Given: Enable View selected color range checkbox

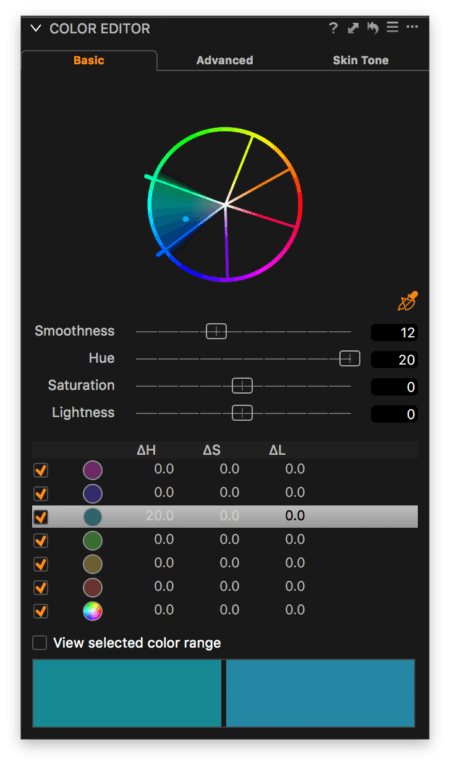Looking at the screenshot, I should click(40, 643).
